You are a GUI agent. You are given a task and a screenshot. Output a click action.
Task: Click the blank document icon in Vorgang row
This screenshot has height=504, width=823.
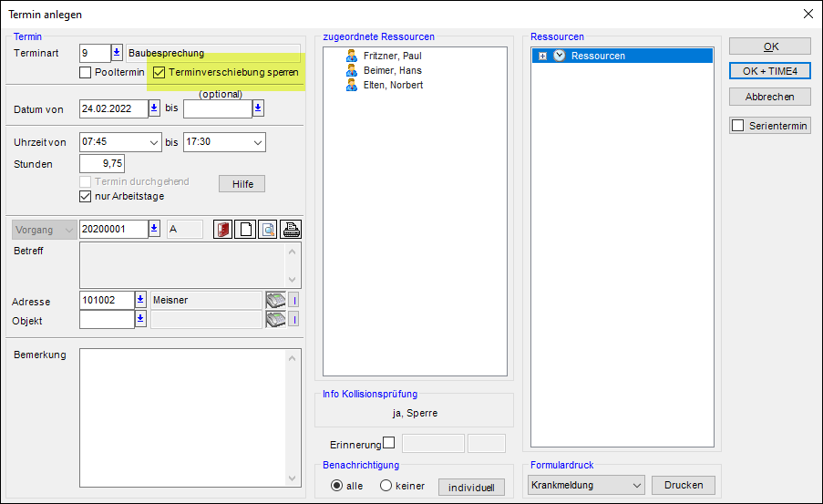245,230
